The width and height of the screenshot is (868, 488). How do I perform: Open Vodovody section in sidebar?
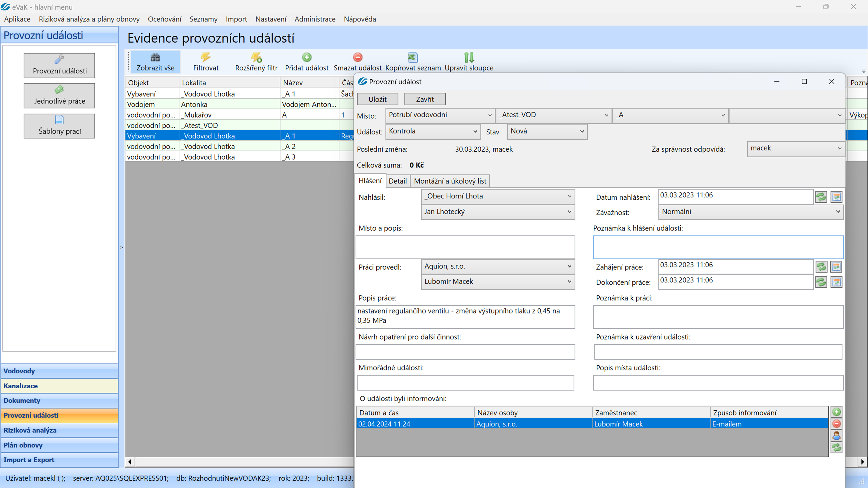[59, 371]
